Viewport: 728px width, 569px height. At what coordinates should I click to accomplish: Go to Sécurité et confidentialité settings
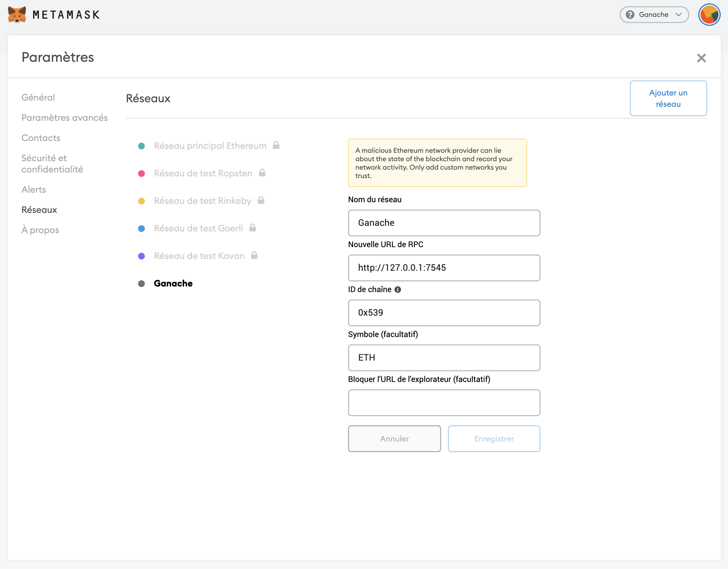(x=52, y=163)
